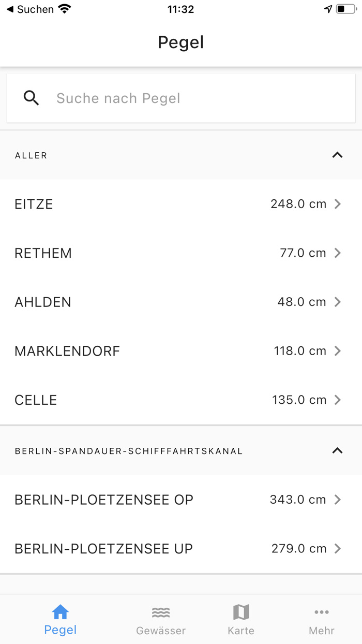Tap the chevron beside BERLIN-PLOETZENSEE OP

pyautogui.click(x=338, y=500)
